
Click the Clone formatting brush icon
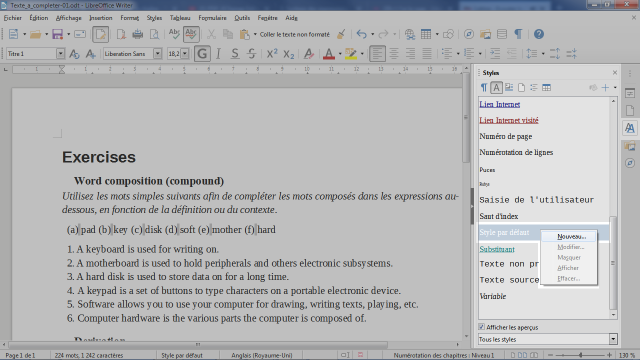341,34
